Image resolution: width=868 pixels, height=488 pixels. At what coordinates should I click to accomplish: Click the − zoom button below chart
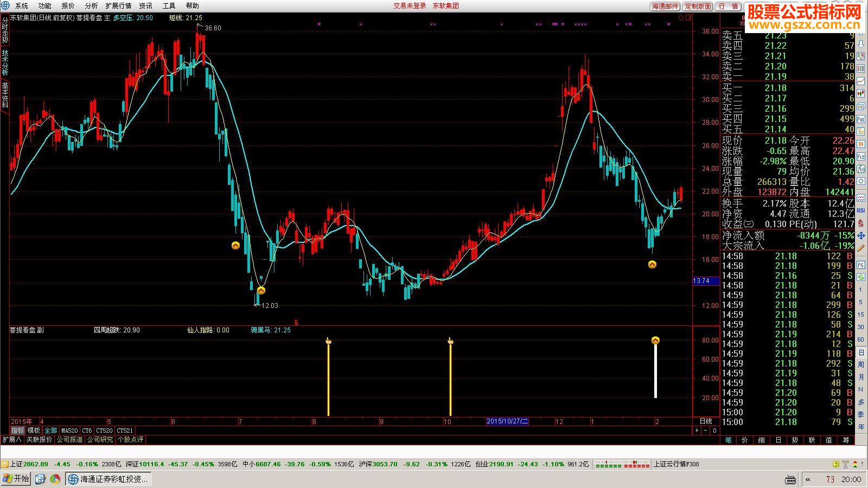click(705, 431)
